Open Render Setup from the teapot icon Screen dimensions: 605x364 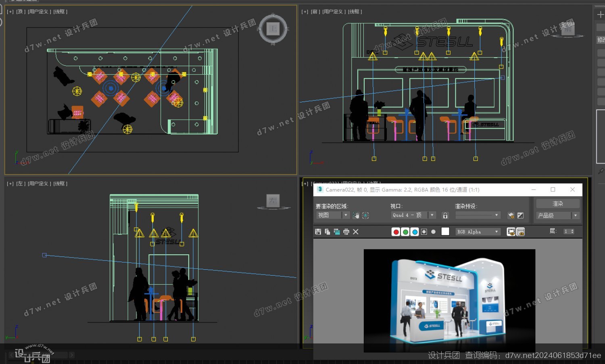point(511,215)
